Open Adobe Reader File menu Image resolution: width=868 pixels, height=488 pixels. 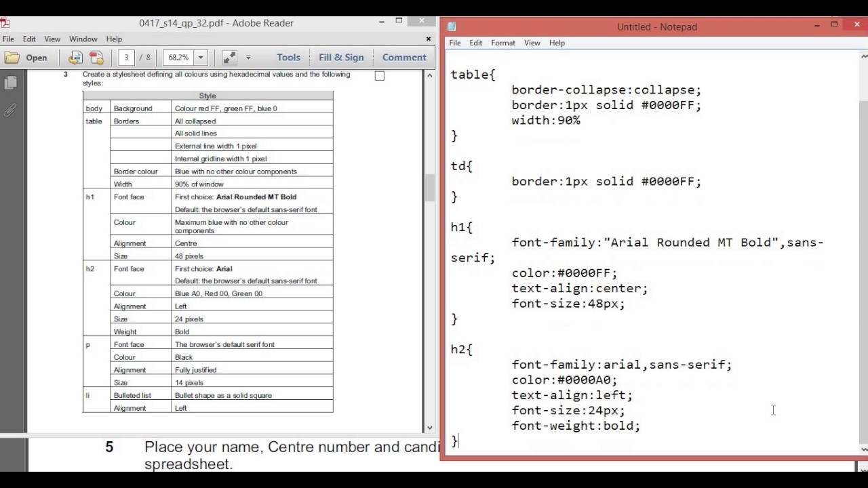click(8, 39)
